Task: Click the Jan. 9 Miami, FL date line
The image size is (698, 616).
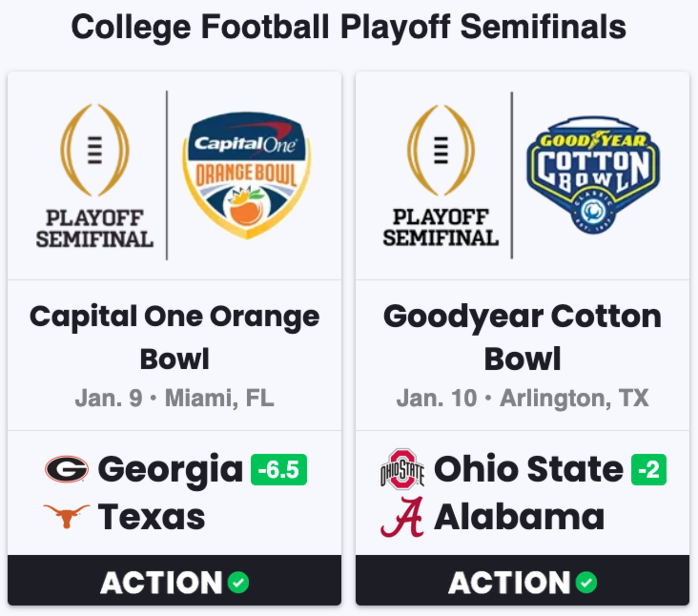Action: coord(174,398)
